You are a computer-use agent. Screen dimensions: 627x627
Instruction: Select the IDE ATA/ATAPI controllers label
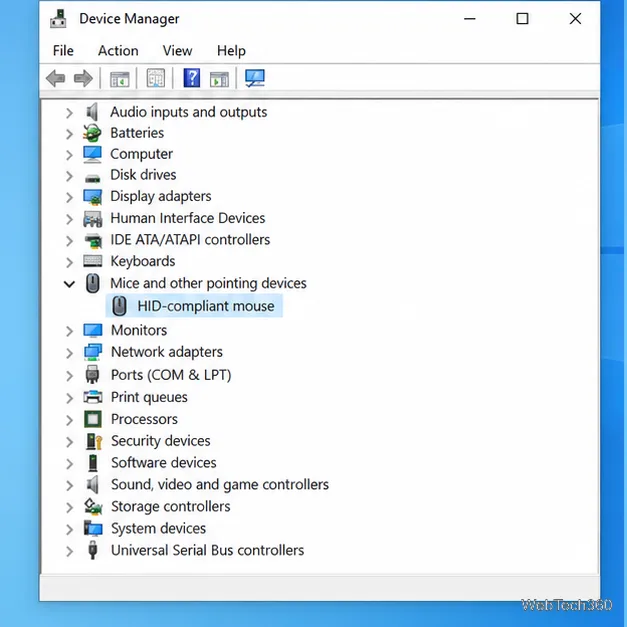[x=190, y=240]
